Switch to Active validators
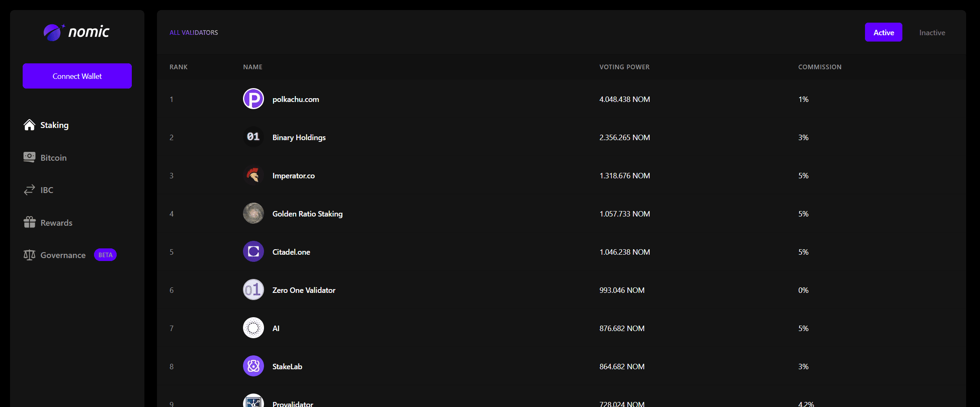Viewport: 980px width, 407px height. pyautogui.click(x=883, y=32)
